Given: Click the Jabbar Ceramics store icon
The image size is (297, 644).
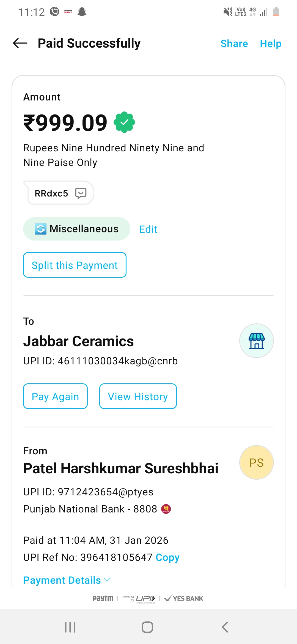Looking at the screenshot, I should click(256, 341).
